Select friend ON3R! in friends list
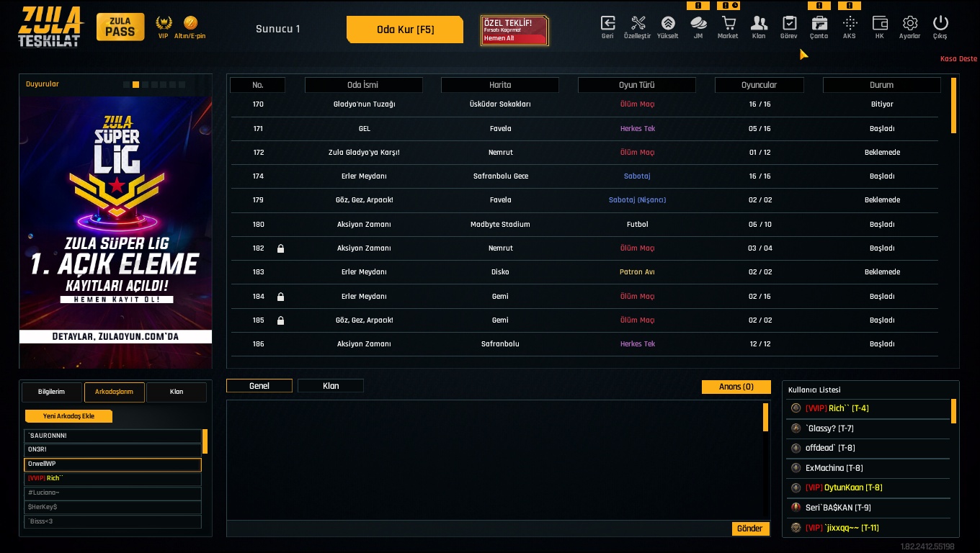This screenshot has height=553, width=980. click(112, 450)
